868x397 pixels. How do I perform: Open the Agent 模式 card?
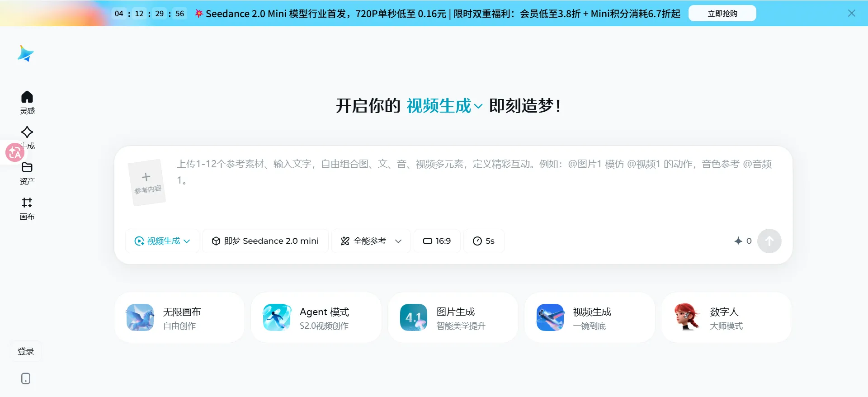point(316,317)
